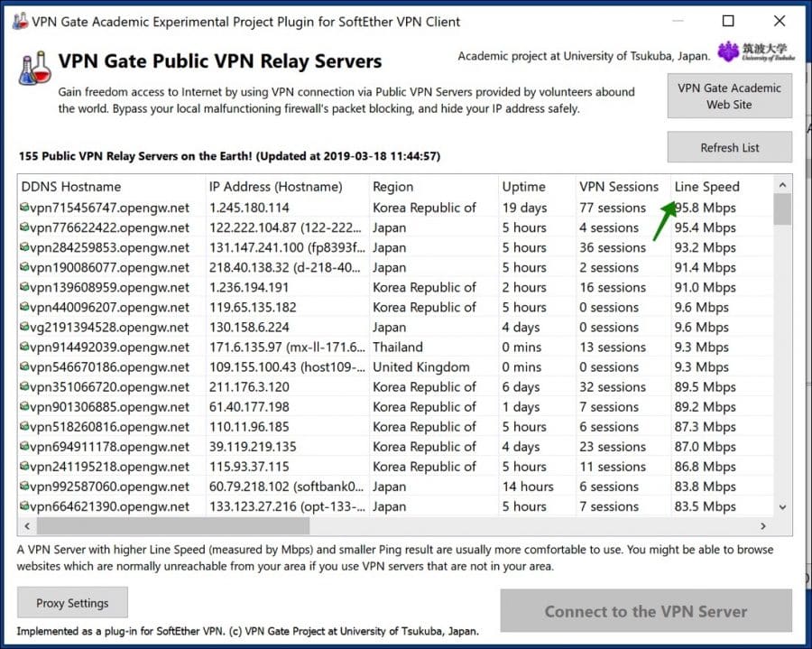Sort by Uptime column header
This screenshot has height=649, width=812.
pos(537,187)
